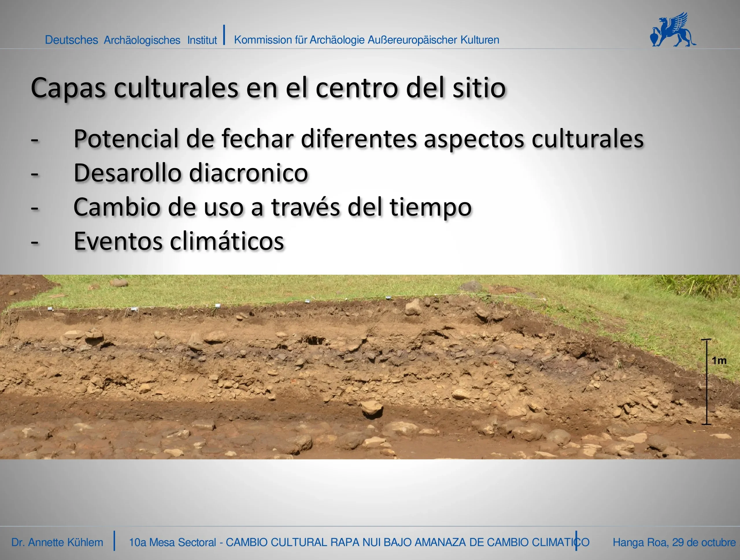This screenshot has width=740, height=560.
Task: Click the blue divider in header
Action: pyautogui.click(x=224, y=35)
